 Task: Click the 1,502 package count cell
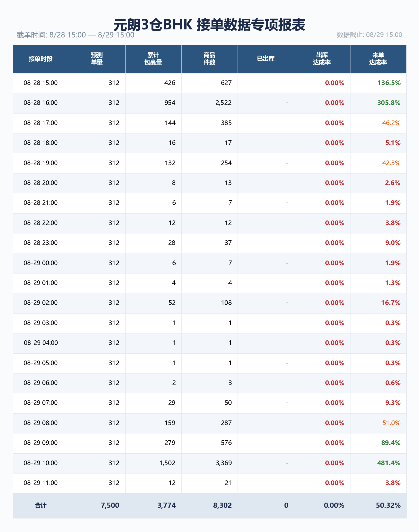167,463
